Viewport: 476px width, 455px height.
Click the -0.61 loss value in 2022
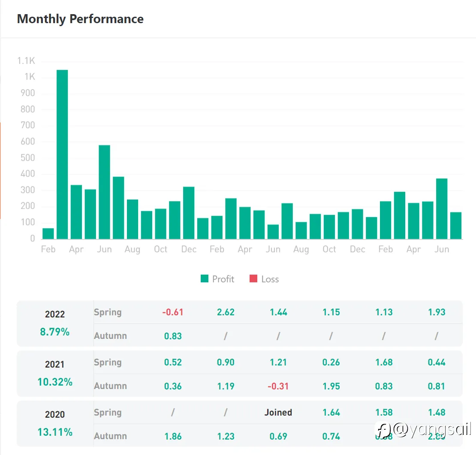click(x=173, y=312)
